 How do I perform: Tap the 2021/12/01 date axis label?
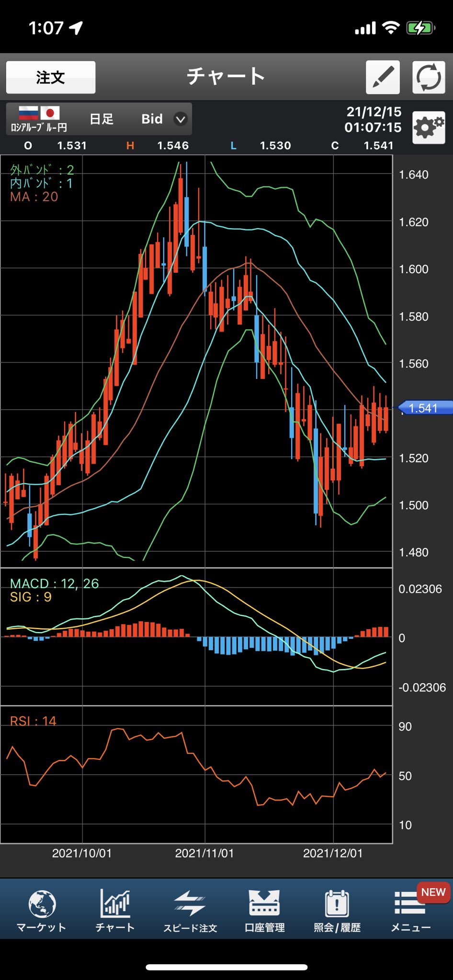(x=333, y=853)
